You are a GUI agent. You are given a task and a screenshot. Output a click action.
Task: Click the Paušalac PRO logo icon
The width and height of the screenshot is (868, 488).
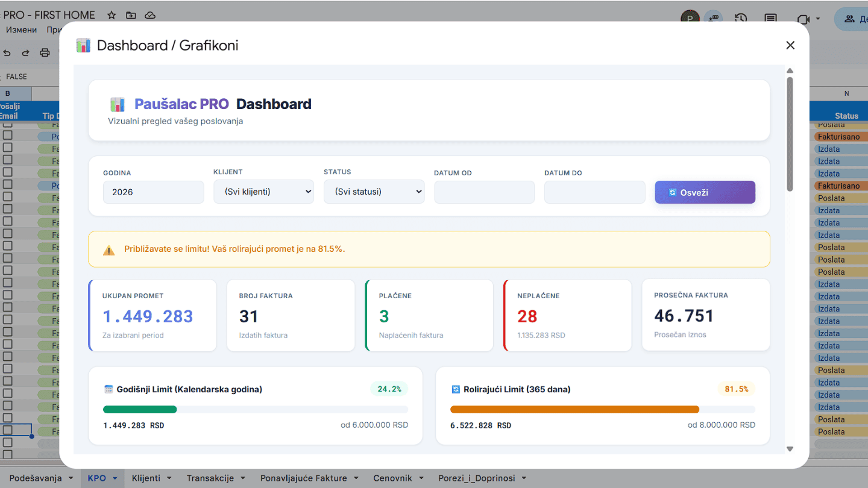coord(118,104)
